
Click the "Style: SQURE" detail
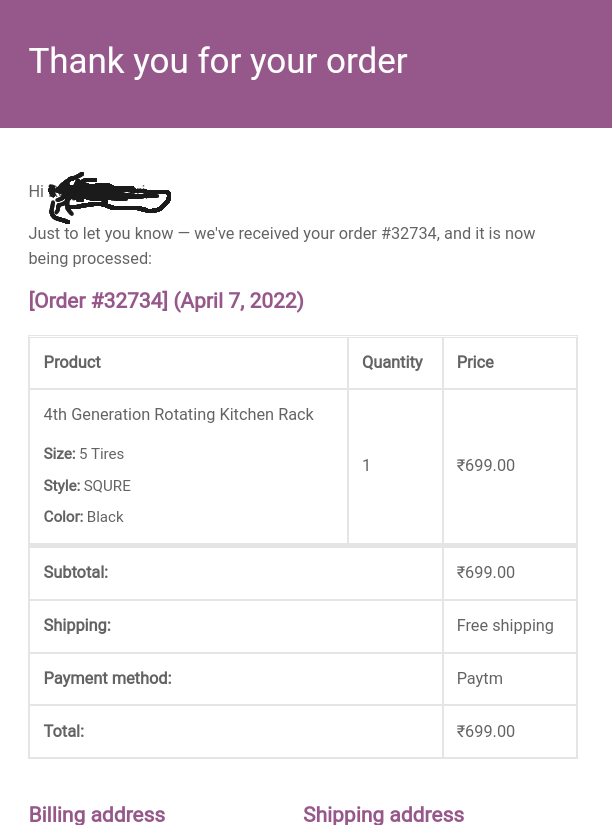[x=87, y=486]
